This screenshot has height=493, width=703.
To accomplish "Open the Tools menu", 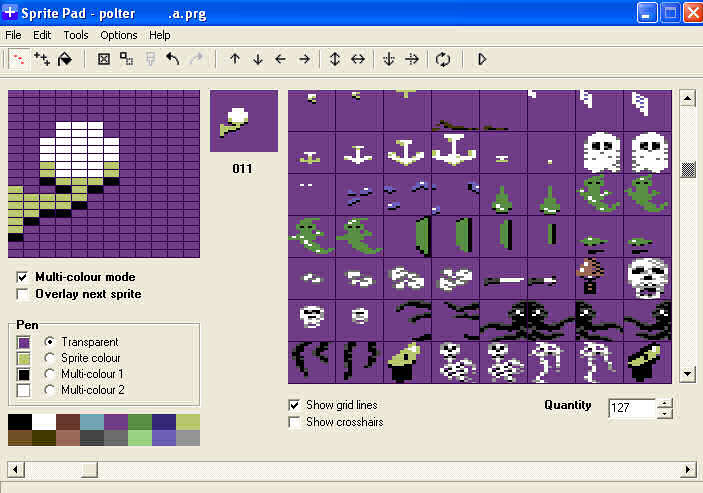I will pos(76,35).
